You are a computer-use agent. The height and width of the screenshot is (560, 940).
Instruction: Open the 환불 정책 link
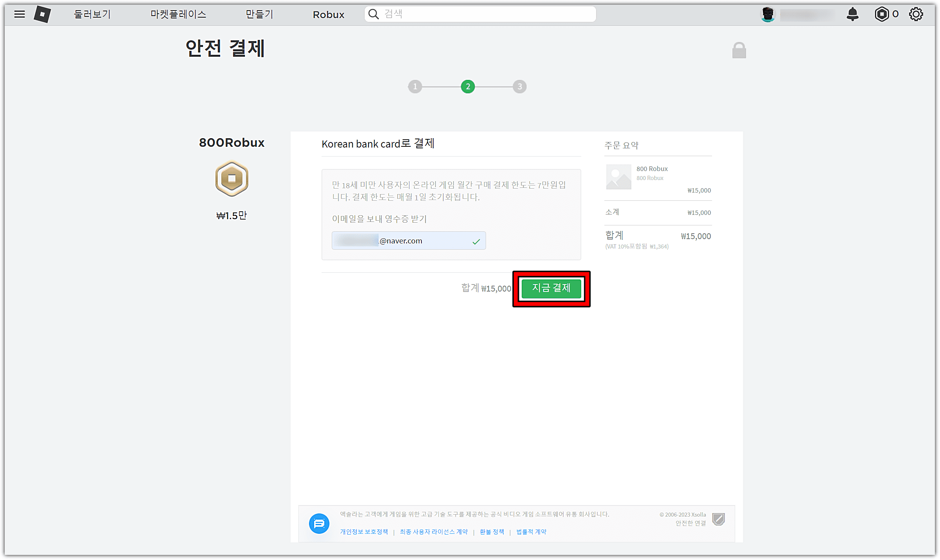(x=492, y=531)
